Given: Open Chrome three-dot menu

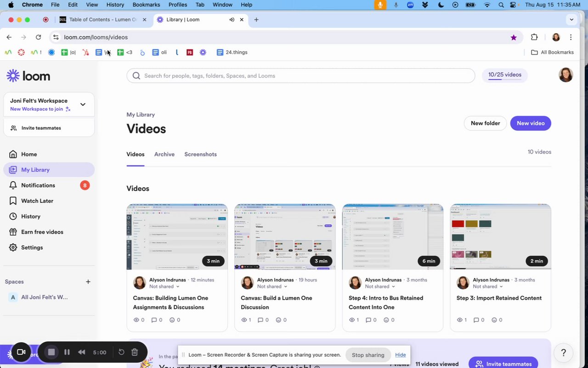Looking at the screenshot, I should point(571,37).
